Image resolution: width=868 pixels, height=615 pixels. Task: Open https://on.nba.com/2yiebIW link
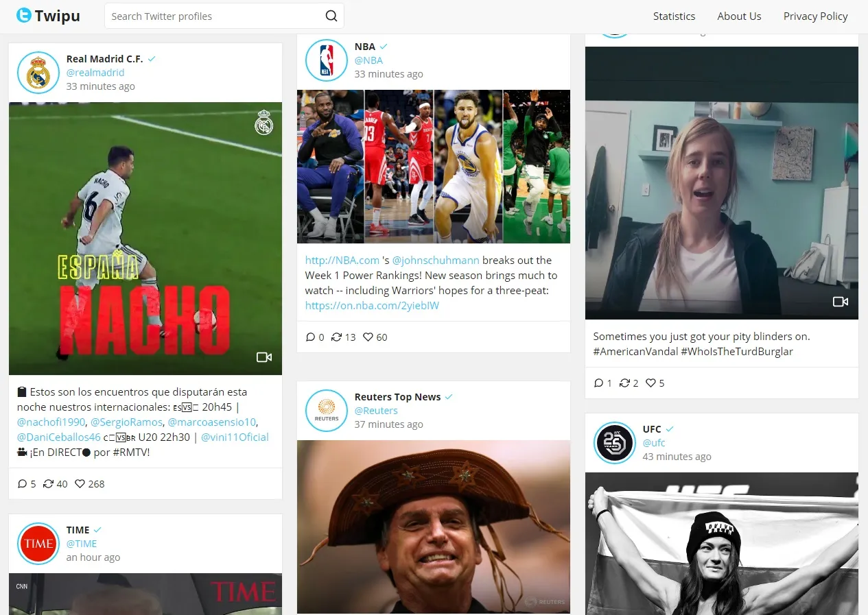coord(372,306)
